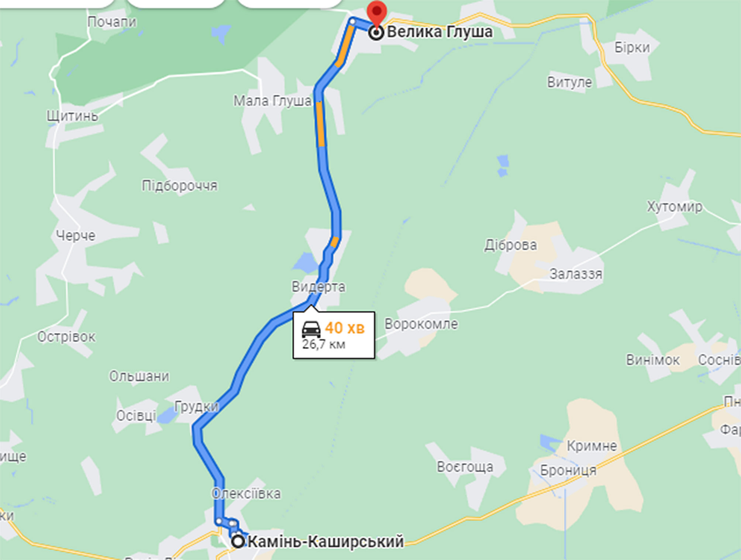Click the Щитинь village label
The width and height of the screenshot is (741, 560).
[x=72, y=116]
